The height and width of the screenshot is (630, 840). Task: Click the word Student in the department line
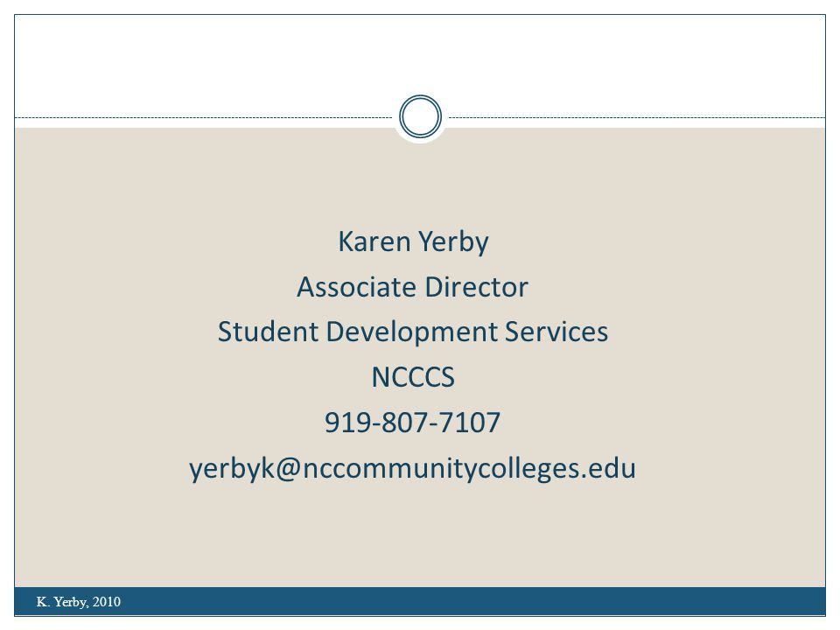pos(268,332)
